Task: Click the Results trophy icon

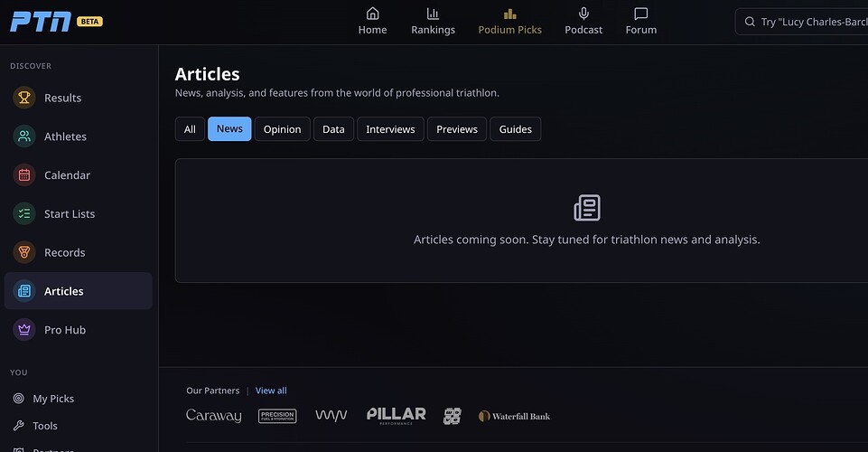Action: tap(24, 98)
